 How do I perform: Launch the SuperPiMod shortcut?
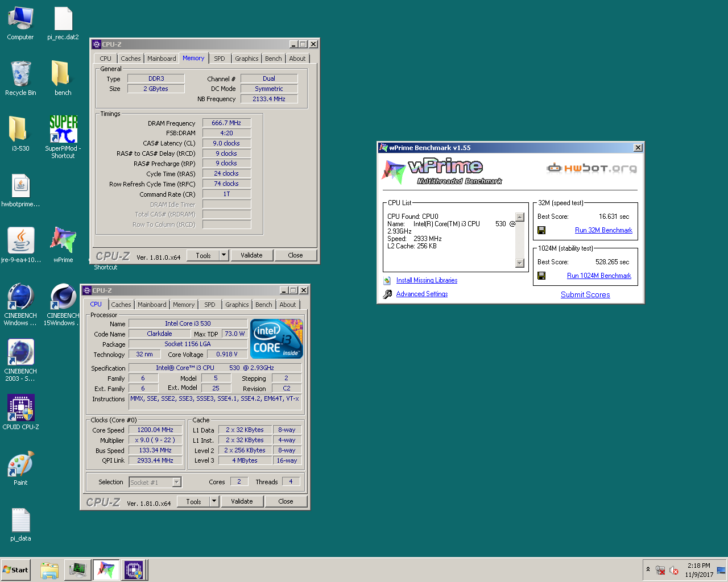(63, 136)
